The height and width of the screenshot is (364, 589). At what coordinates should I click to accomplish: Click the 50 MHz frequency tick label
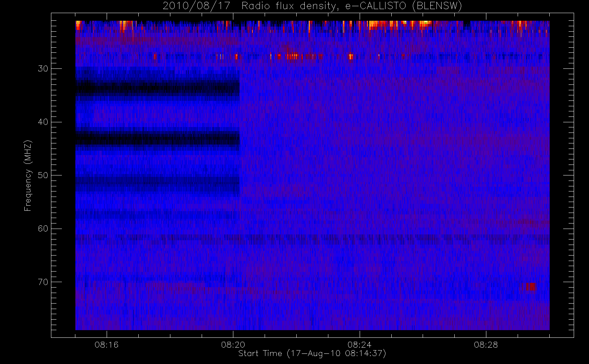pos(43,175)
